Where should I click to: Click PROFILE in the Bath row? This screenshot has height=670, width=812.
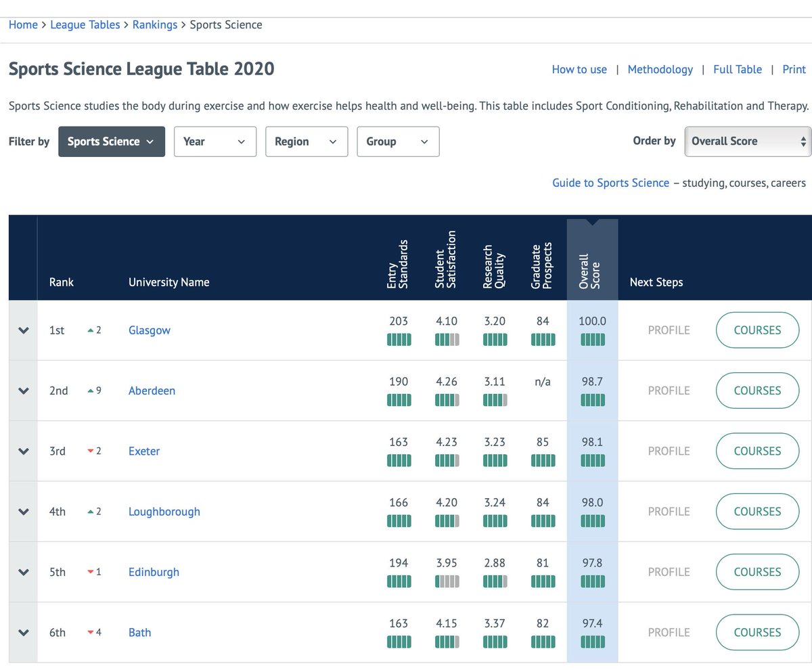coord(669,633)
